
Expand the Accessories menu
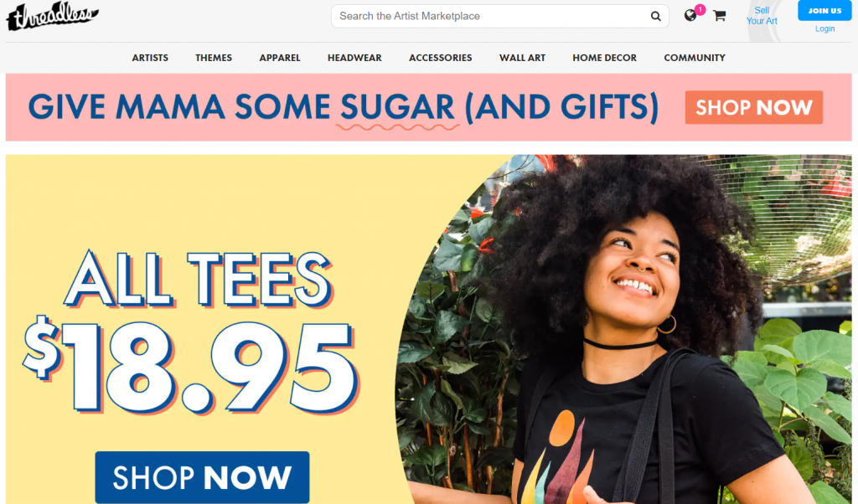(441, 58)
